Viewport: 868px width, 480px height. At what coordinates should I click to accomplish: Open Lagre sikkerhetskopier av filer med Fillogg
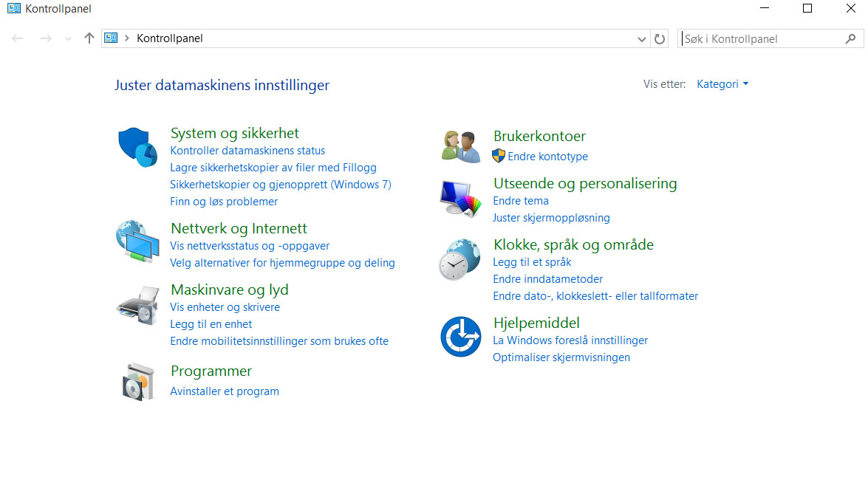(273, 168)
